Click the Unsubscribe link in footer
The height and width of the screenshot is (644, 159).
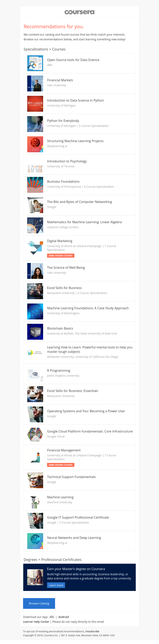pyautogui.click(x=92, y=631)
